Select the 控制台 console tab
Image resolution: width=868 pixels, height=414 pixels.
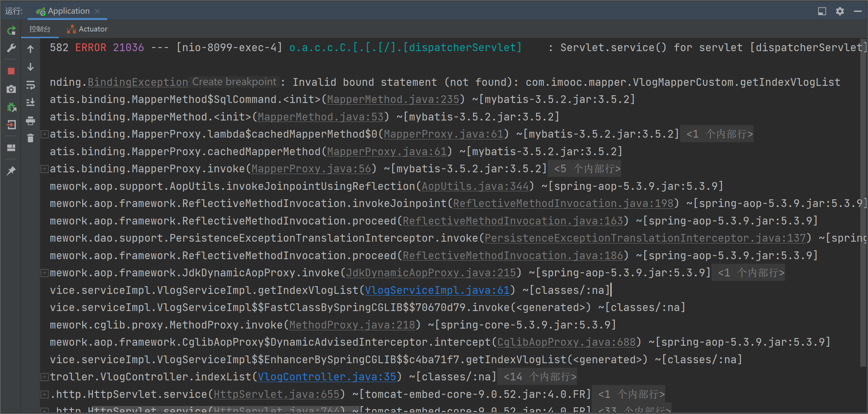pyautogui.click(x=40, y=29)
